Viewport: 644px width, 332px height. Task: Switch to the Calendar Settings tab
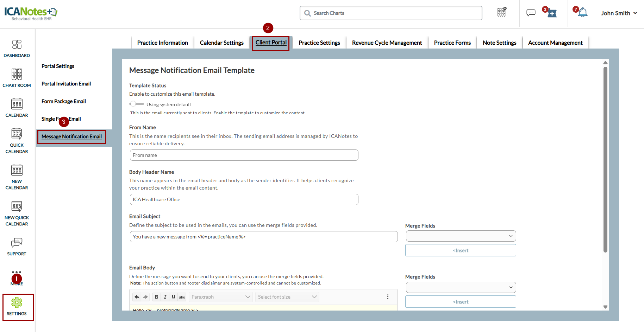(x=221, y=43)
